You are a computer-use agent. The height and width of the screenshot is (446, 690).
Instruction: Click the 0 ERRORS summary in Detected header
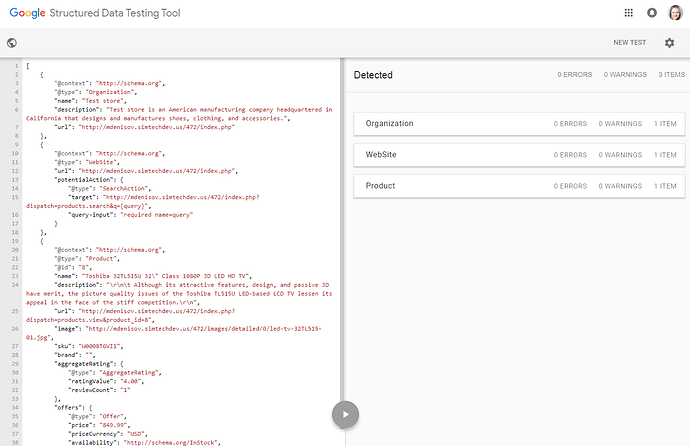pos(575,75)
